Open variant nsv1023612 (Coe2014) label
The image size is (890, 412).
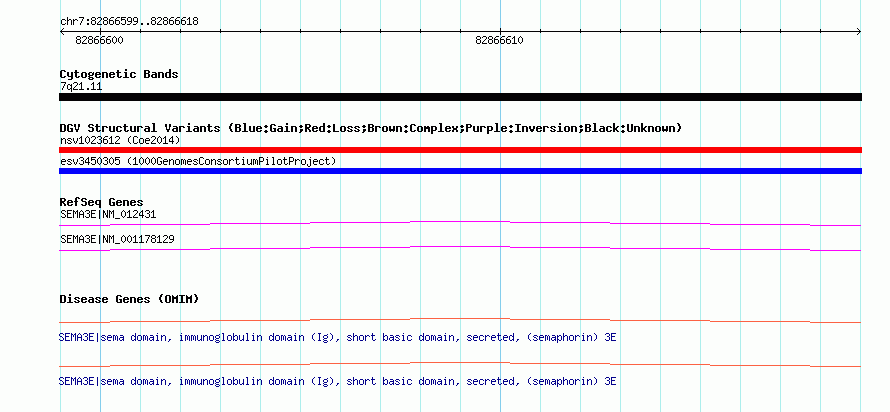(120, 140)
